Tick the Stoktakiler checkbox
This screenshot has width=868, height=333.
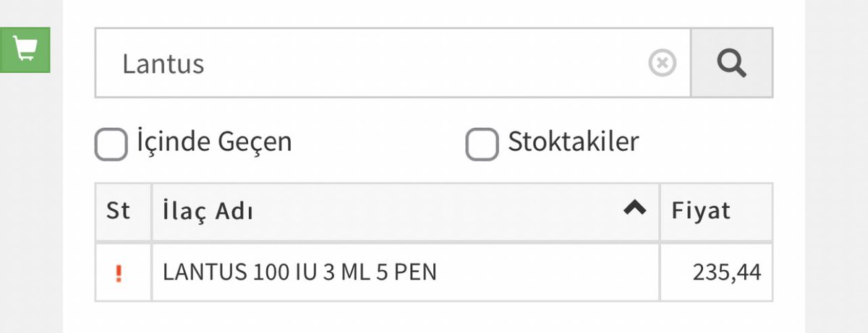[x=482, y=144]
